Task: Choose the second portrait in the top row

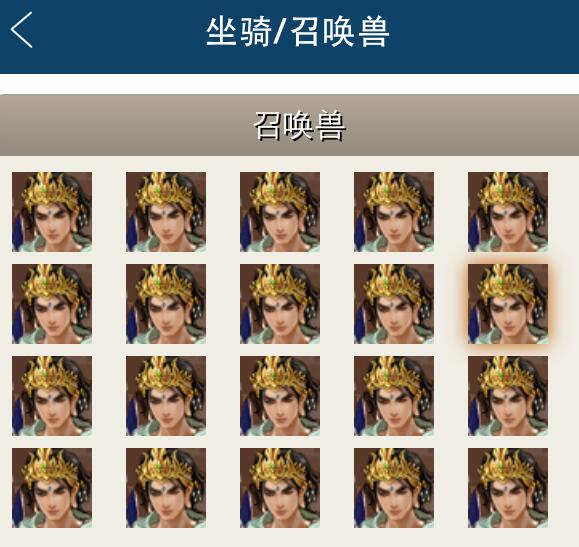Action: coord(166,212)
